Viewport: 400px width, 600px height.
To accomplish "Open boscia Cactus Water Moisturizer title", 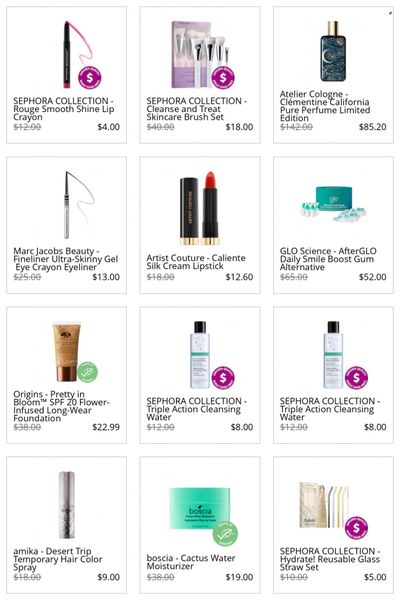I will click(x=191, y=562).
